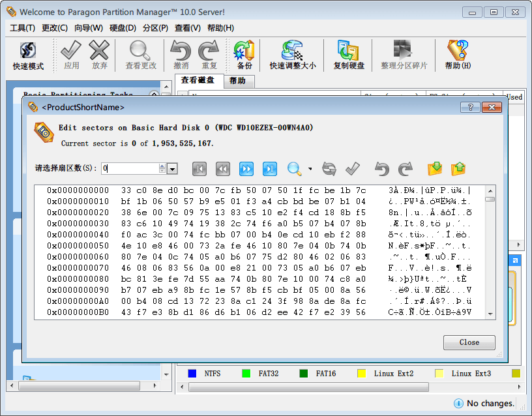Advance to the next sector
This screenshot has width=532, height=416.
[246, 169]
